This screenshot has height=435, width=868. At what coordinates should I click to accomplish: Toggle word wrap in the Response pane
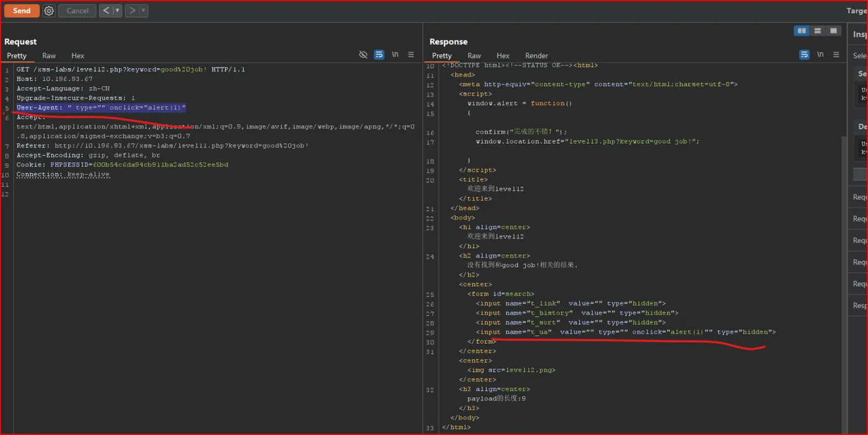(x=804, y=55)
